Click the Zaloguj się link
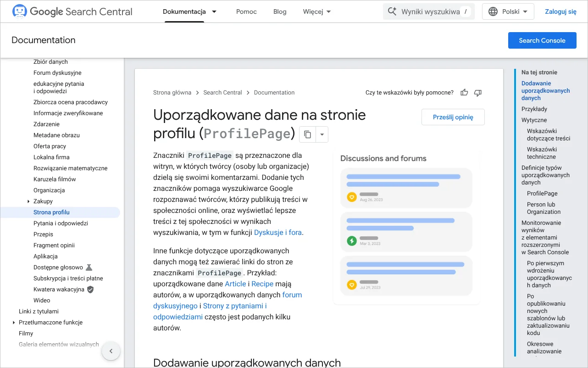The image size is (588, 368). coord(560,11)
